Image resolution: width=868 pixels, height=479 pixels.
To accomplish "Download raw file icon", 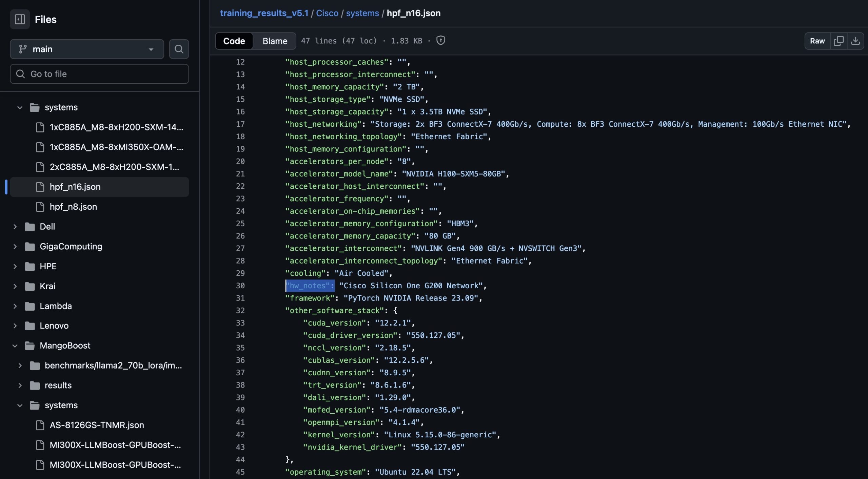I will (855, 41).
